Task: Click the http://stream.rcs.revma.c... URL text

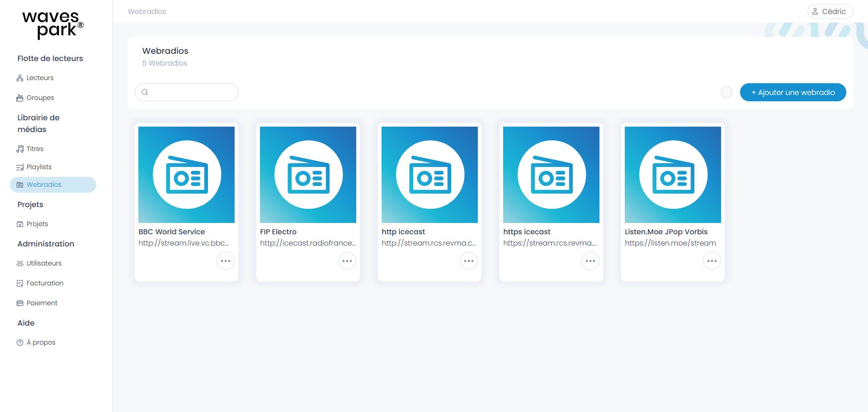Action: 429,243
